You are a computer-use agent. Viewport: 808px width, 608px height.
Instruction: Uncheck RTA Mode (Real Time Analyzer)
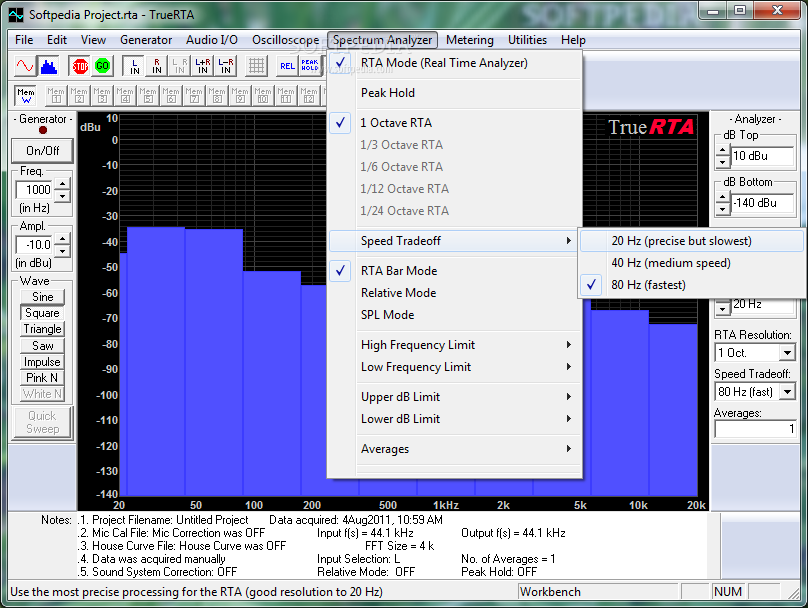pyautogui.click(x=455, y=63)
